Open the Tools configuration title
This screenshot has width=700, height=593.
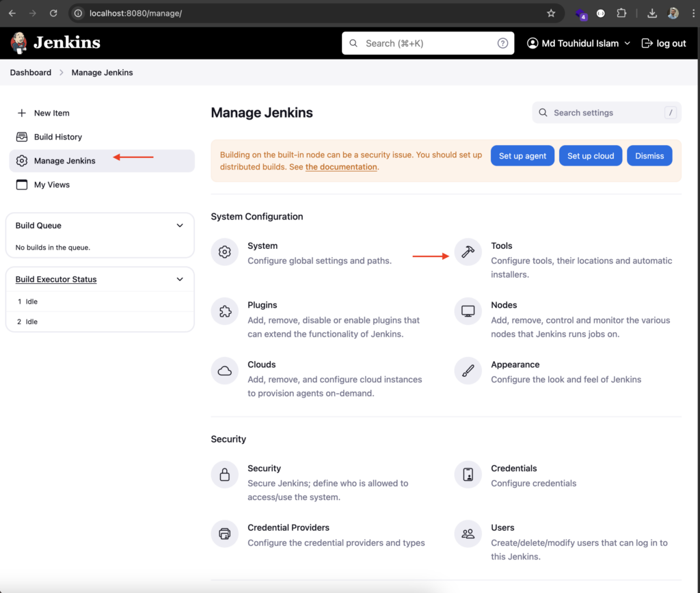click(501, 246)
